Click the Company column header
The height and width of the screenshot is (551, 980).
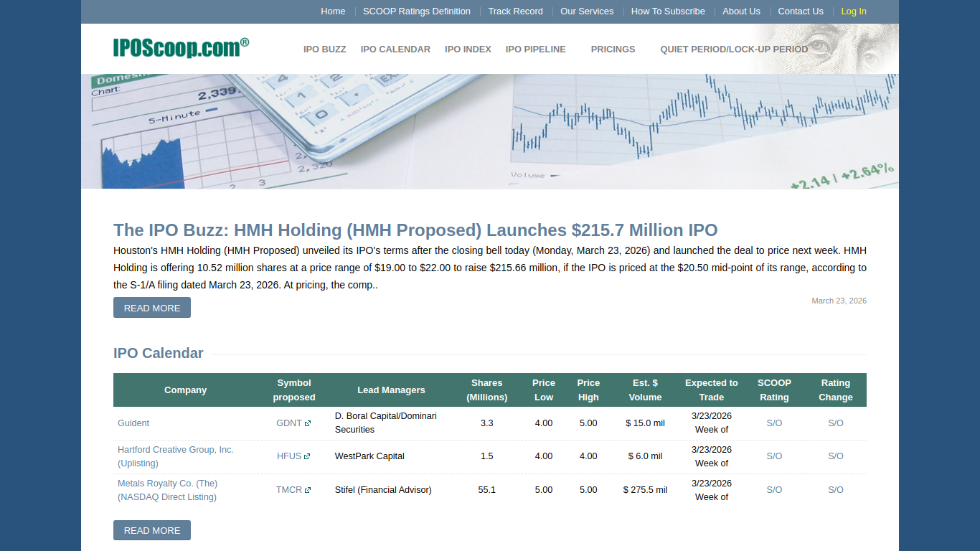pos(185,390)
